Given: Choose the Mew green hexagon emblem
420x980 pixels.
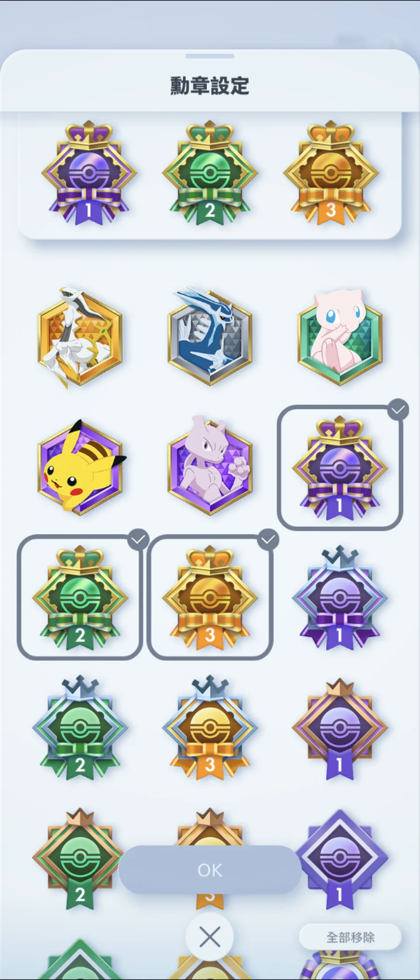Looking at the screenshot, I should tap(340, 338).
